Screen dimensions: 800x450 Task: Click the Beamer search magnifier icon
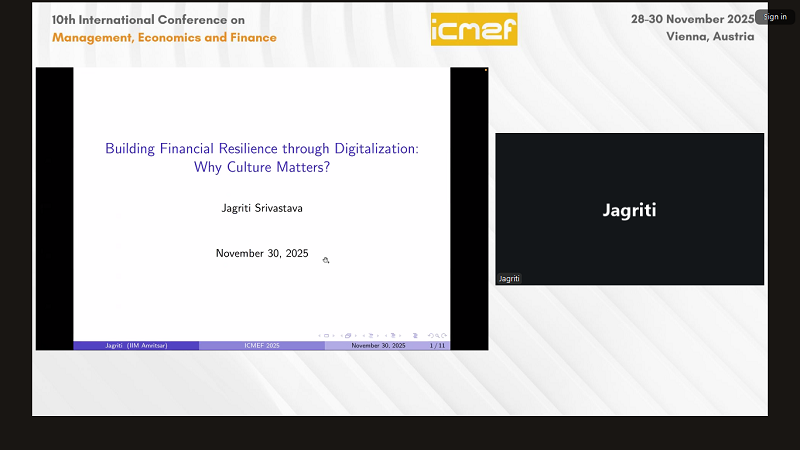pyautogui.click(x=438, y=336)
